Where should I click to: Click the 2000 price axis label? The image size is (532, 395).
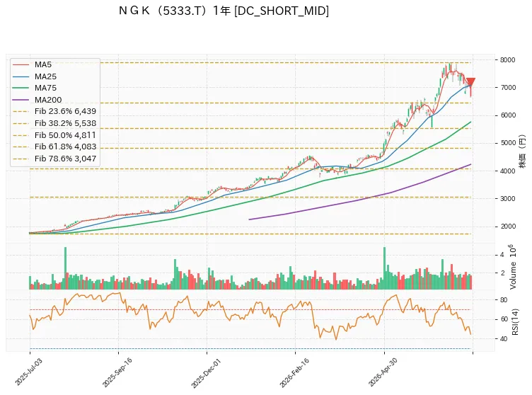507,227
